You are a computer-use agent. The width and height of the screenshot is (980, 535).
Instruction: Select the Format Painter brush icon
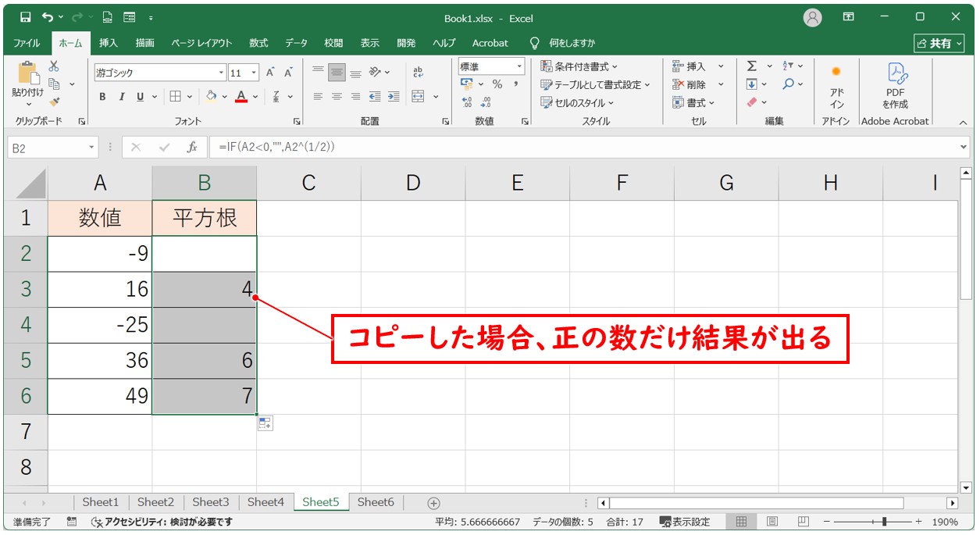(x=55, y=102)
